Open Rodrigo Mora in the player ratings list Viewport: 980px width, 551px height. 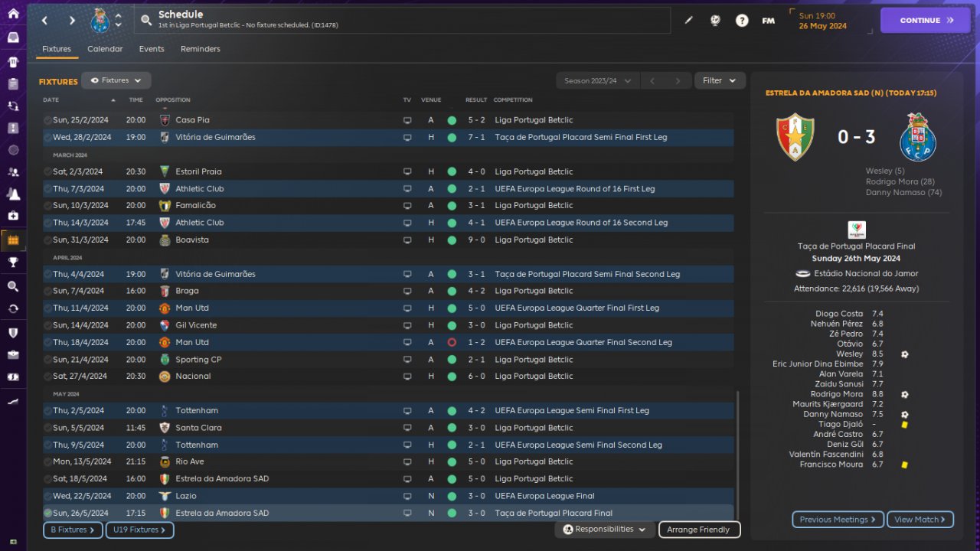837,394
